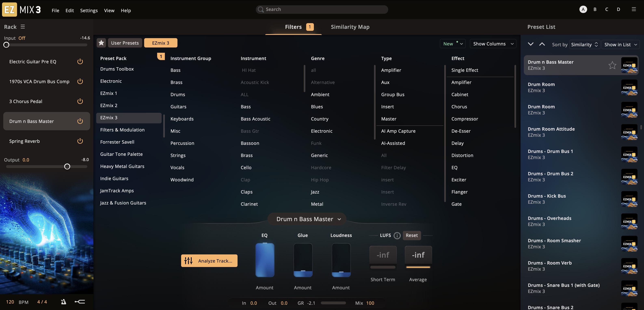The height and width of the screenshot is (310, 644).
Task: Select preset slot A
Action: click(x=583, y=9)
